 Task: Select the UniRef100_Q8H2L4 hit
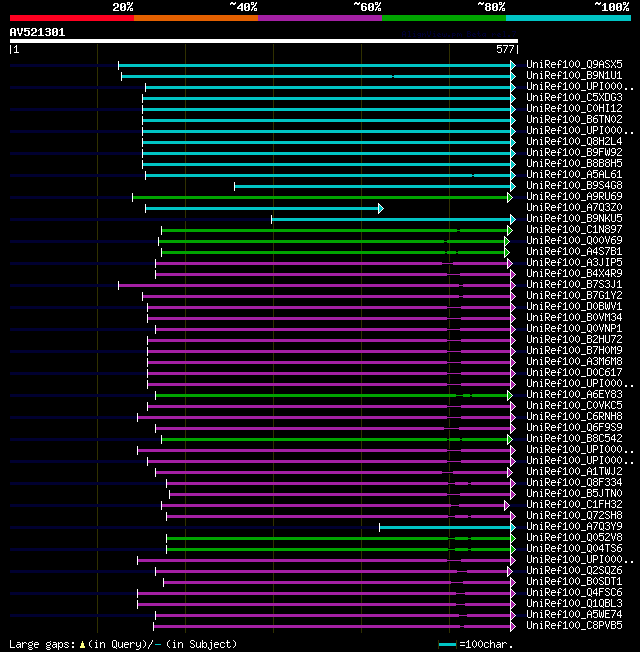click(574, 141)
